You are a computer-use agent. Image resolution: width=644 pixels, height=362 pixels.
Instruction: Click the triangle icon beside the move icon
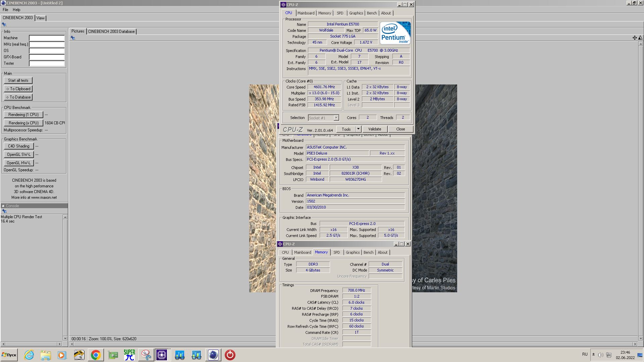pos(640,38)
